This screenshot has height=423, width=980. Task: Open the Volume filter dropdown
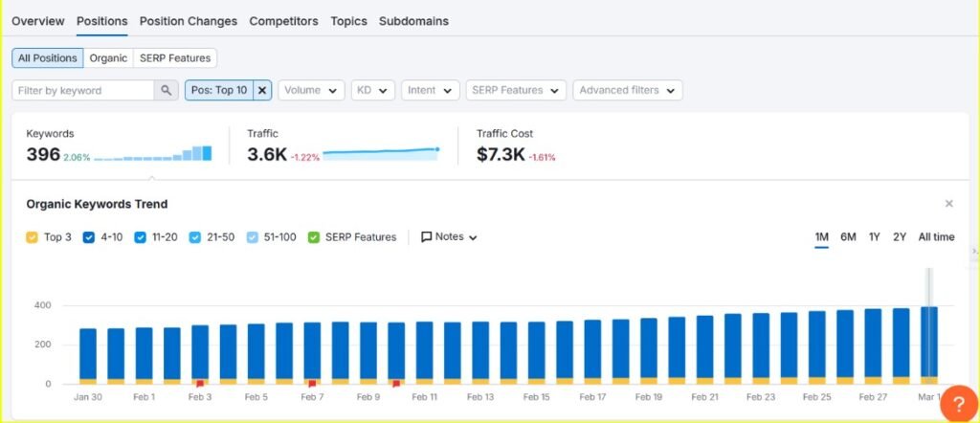pyautogui.click(x=311, y=90)
